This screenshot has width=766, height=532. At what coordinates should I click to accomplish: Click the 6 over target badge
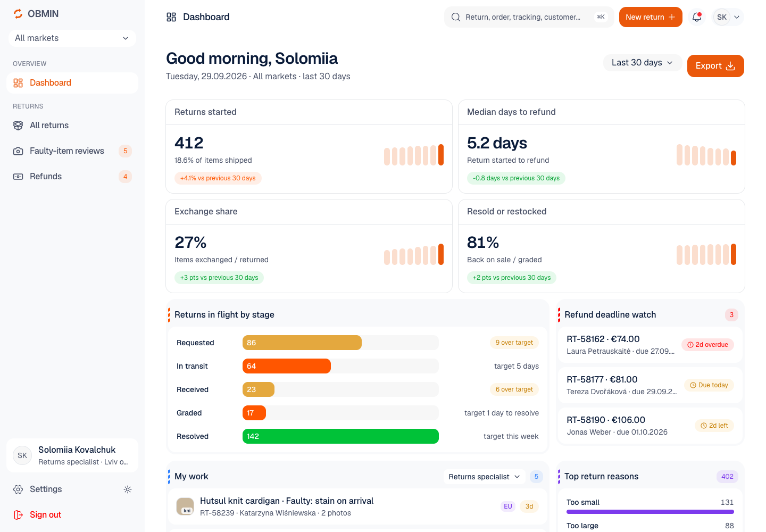[x=514, y=389]
